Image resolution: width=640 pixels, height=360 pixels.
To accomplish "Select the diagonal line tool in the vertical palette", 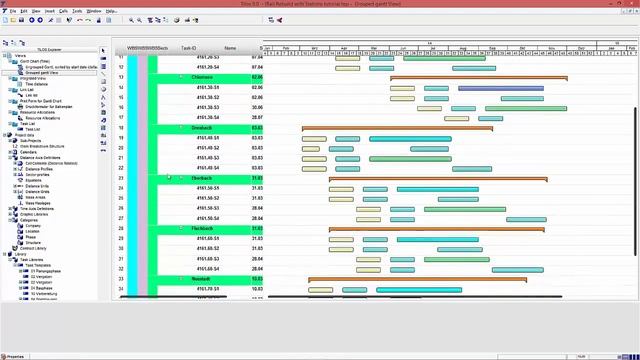I will click(103, 74).
